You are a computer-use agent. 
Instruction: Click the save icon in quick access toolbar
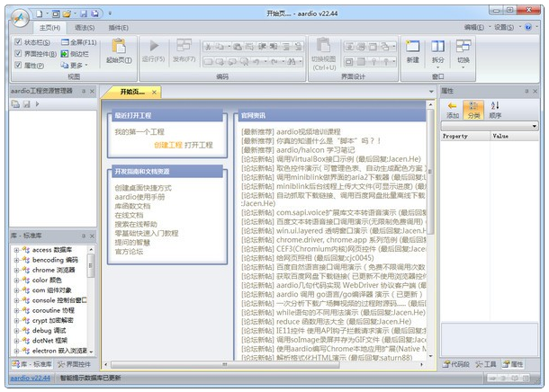pyautogui.click(x=84, y=13)
